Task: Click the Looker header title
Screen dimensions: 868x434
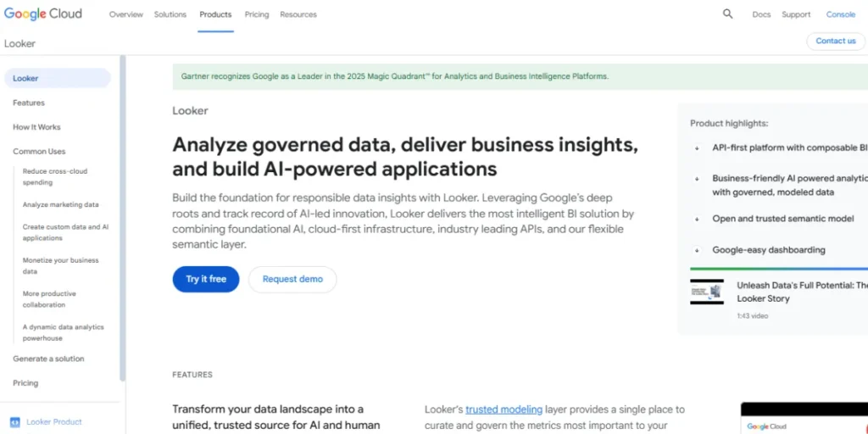Action: coord(20,43)
